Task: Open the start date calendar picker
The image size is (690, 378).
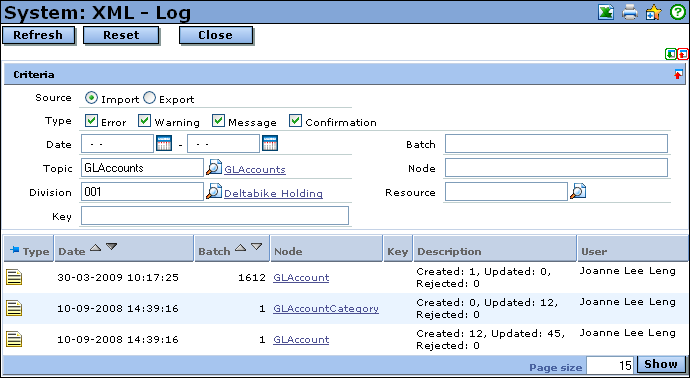Action: point(164,143)
